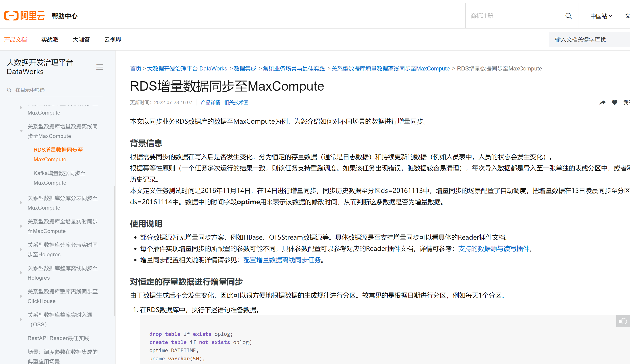Click the 相关技术圈 link
630x364 pixels.
point(236,102)
